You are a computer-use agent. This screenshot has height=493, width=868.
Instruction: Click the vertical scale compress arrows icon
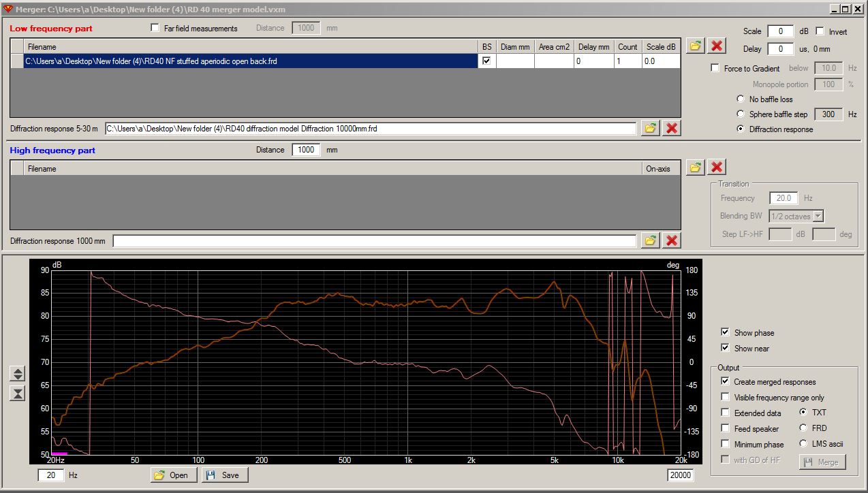(x=18, y=393)
